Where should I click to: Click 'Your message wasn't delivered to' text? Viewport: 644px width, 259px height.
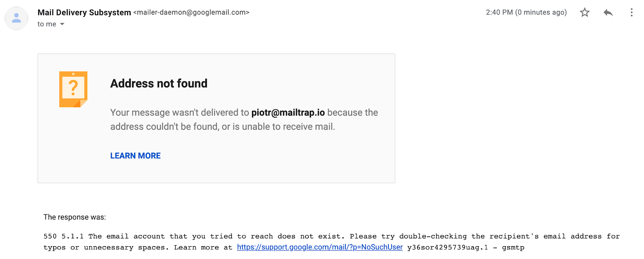coord(180,113)
